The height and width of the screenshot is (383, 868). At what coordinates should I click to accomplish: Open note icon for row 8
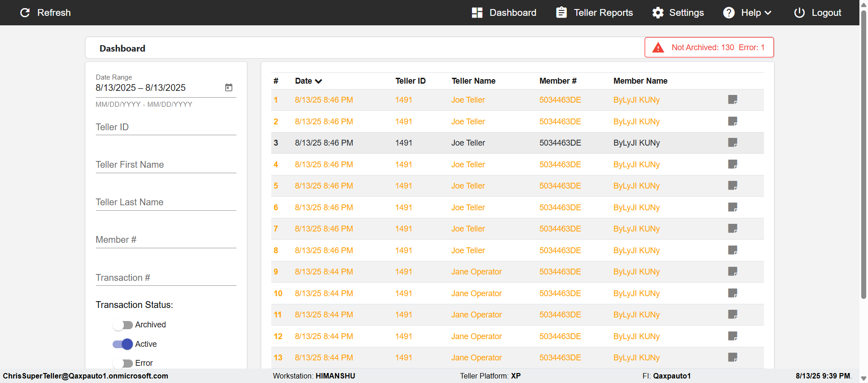tap(733, 250)
